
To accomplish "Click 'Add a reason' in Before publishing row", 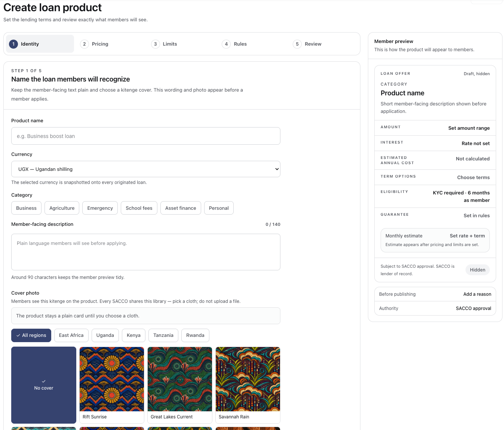I will (477, 294).
